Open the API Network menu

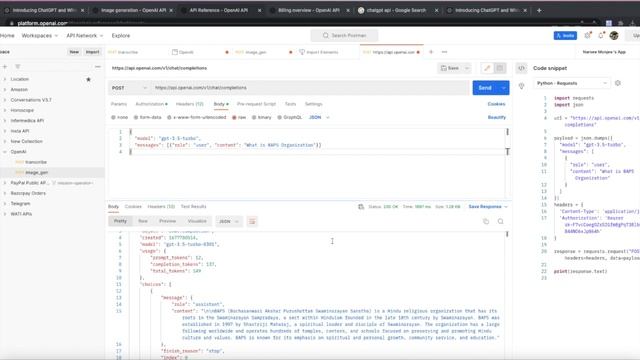tap(84, 36)
